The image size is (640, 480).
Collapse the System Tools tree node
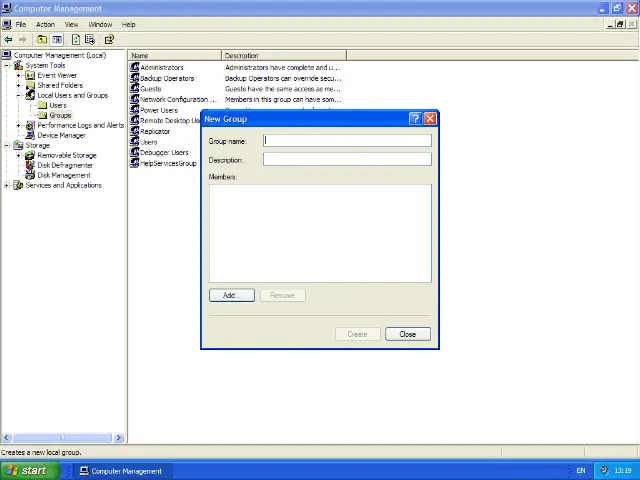7,65
